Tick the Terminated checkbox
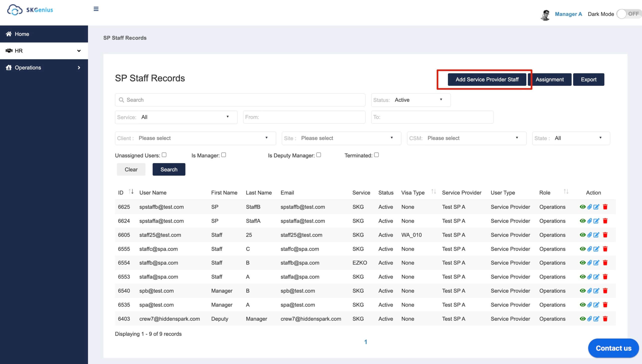 click(x=376, y=155)
